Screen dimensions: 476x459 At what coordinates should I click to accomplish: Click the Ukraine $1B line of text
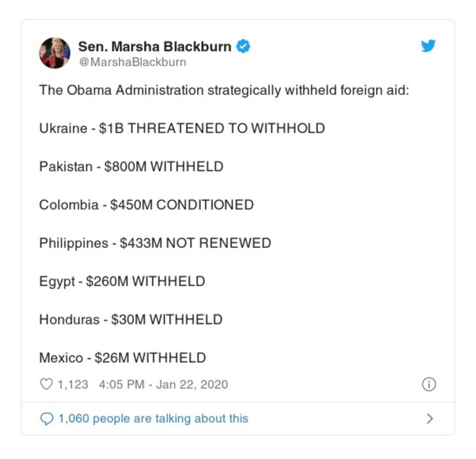click(182, 128)
